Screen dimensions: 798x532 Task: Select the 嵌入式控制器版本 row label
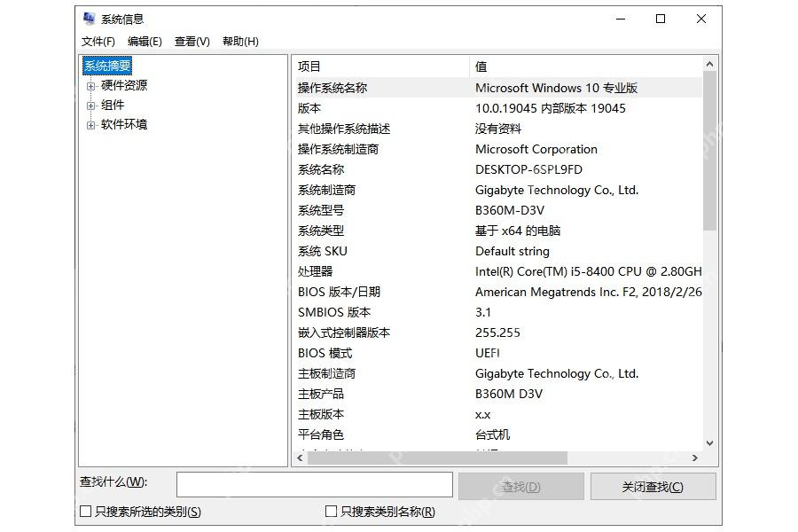pyautogui.click(x=344, y=332)
